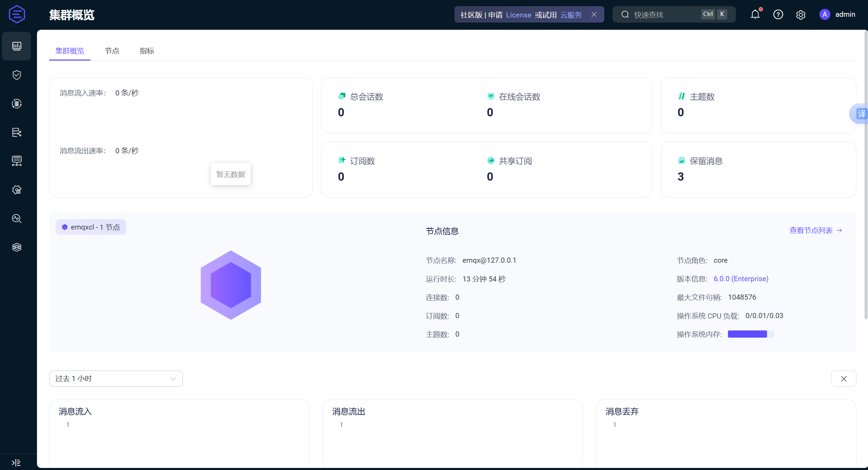Open the settings gear in header
Viewport: 868px width, 470px height.
[801, 15]
